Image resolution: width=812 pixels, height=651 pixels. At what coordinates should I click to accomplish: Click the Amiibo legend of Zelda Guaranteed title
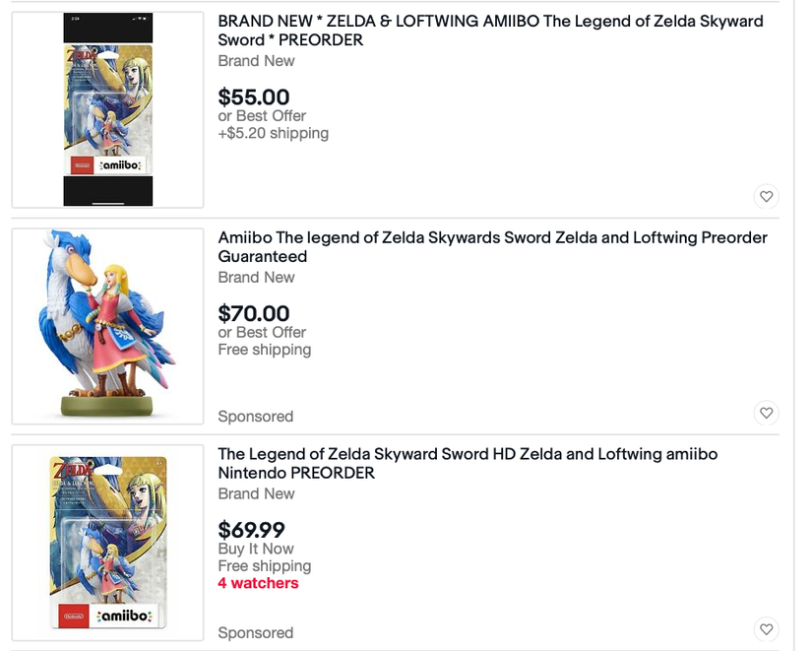point(491,246)
